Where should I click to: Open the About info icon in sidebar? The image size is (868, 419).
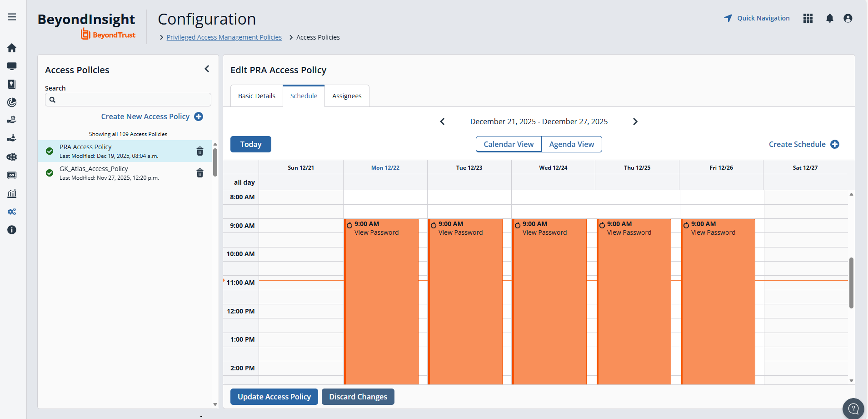[12, 230]
